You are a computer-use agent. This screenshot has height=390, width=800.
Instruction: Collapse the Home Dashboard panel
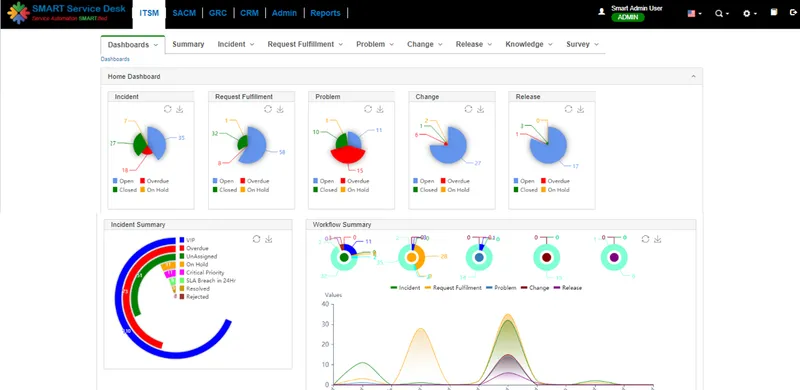coord(693,77)
